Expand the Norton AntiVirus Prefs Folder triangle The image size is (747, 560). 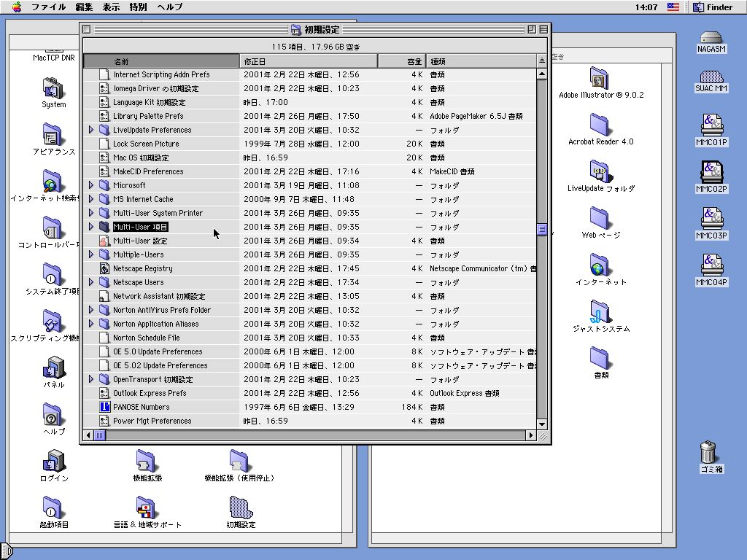coord(91,309)
